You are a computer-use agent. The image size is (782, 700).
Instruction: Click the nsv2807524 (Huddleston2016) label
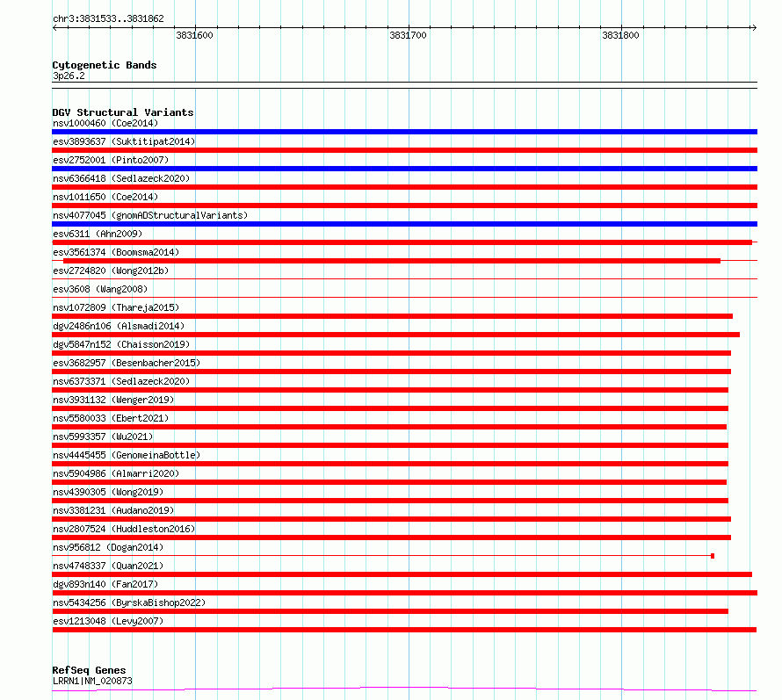pos(124,529)
